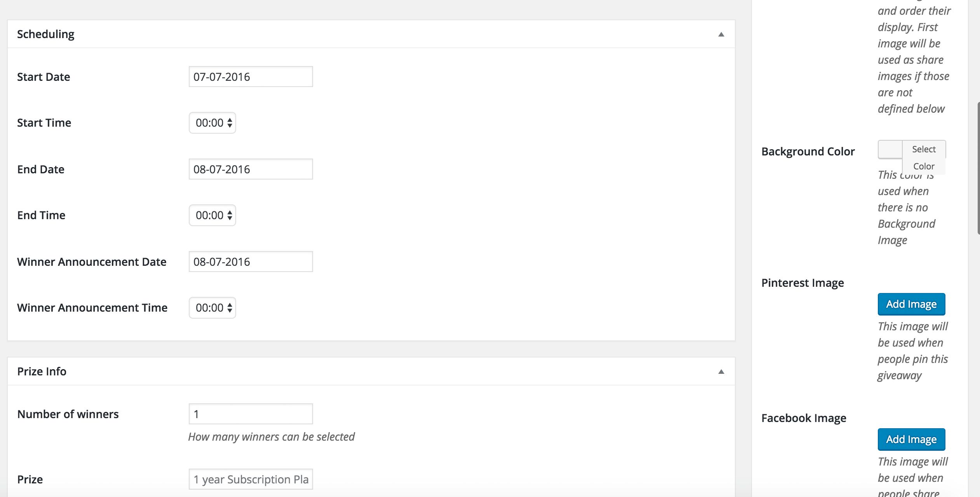Click the Winner Announcement Time label

(x=92, y=308)
